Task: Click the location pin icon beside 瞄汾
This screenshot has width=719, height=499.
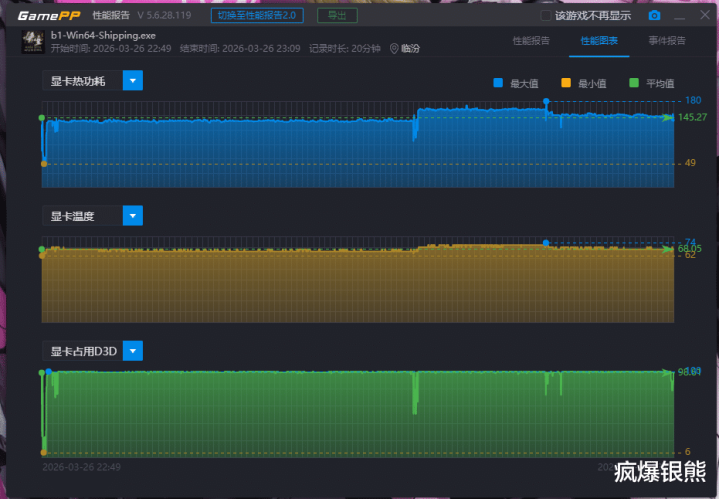Action: click(394, 48)
